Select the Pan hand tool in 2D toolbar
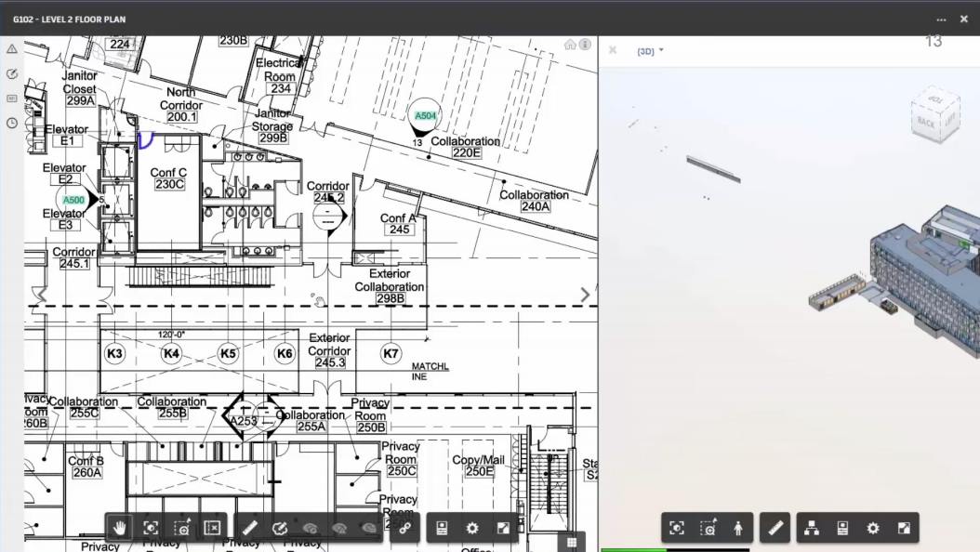This screenshot has height=552, width=980. coord(119,528)
